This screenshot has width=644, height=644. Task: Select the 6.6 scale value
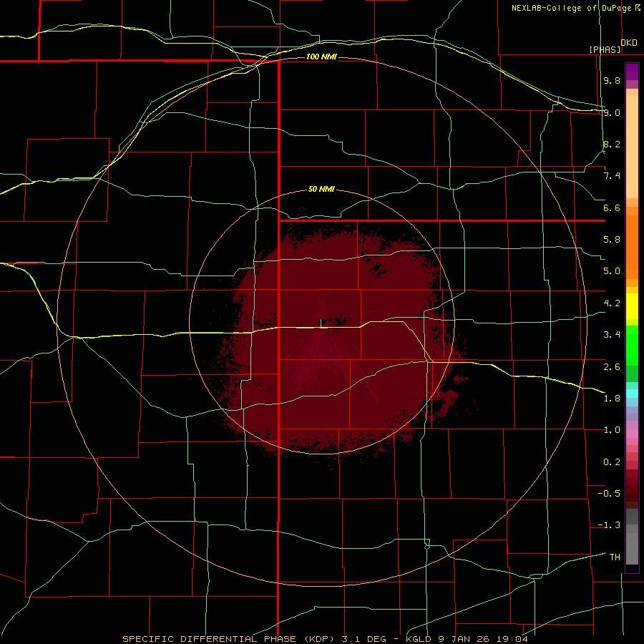point(612,208)
